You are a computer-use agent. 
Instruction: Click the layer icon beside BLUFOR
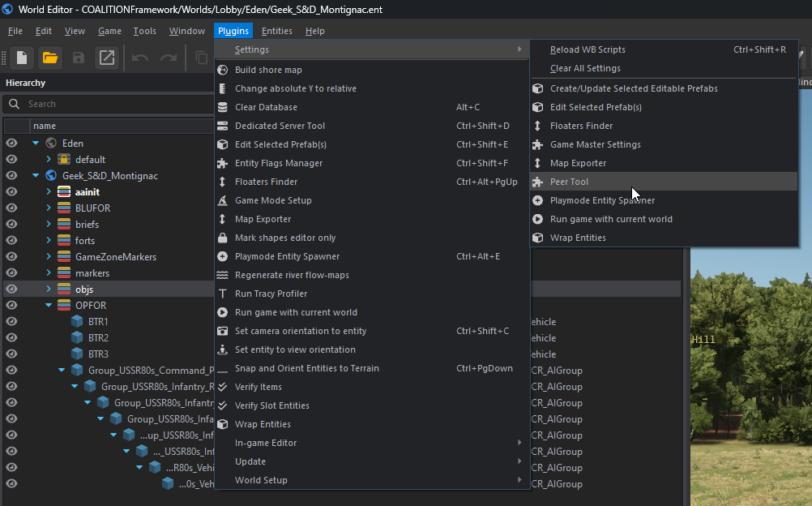click(64, 208)
